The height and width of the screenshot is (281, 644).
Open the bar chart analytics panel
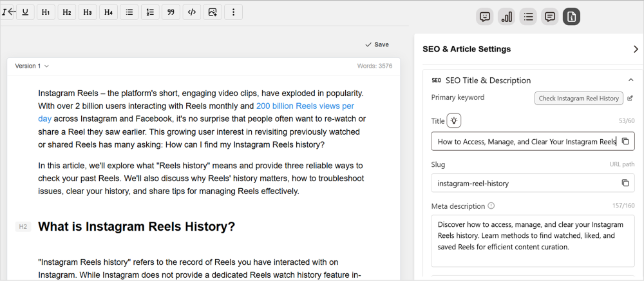tap(507, 16)
